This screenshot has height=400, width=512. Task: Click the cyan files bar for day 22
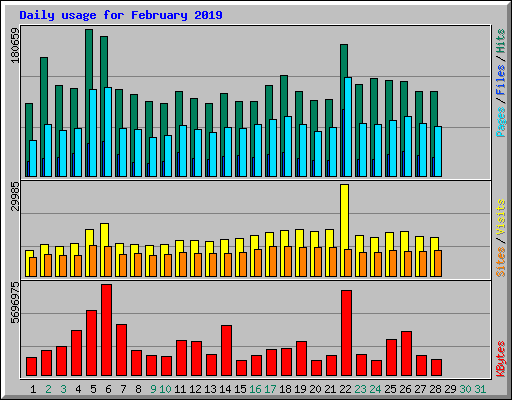click(348, 127)
